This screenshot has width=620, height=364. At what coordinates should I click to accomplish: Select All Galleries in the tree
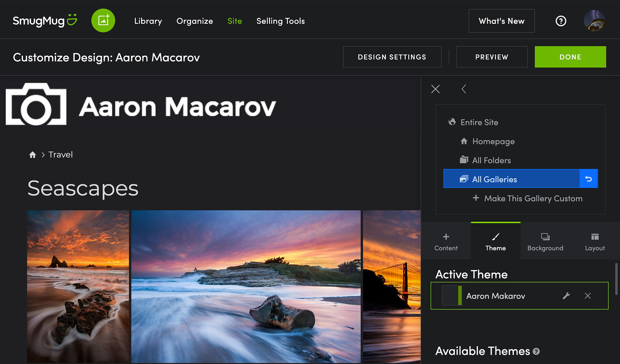[x=511, y=179]
